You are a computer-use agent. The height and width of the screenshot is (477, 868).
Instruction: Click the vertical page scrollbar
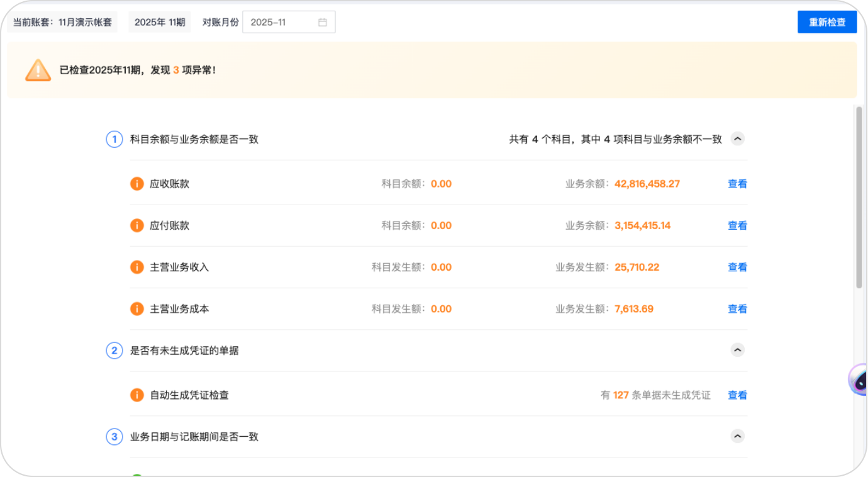coord(859,196)
